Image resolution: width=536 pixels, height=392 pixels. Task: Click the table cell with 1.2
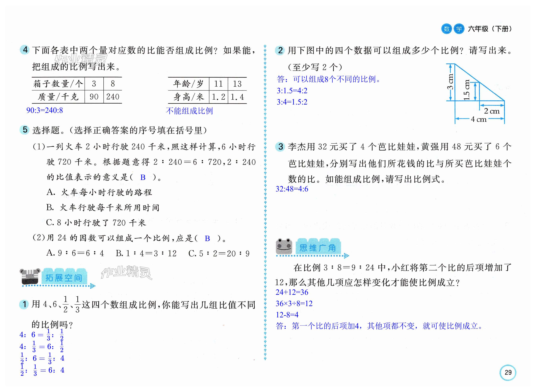click(x=218, y=97)
